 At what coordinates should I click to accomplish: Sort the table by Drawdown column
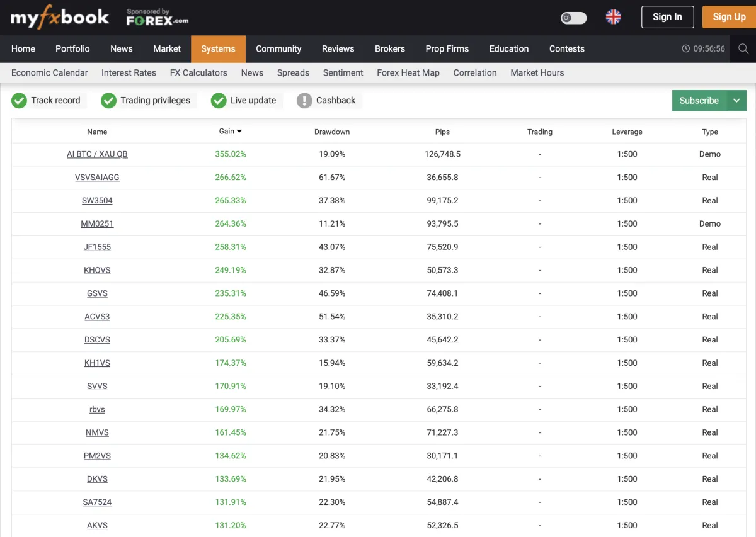click(x=332, y=132)
